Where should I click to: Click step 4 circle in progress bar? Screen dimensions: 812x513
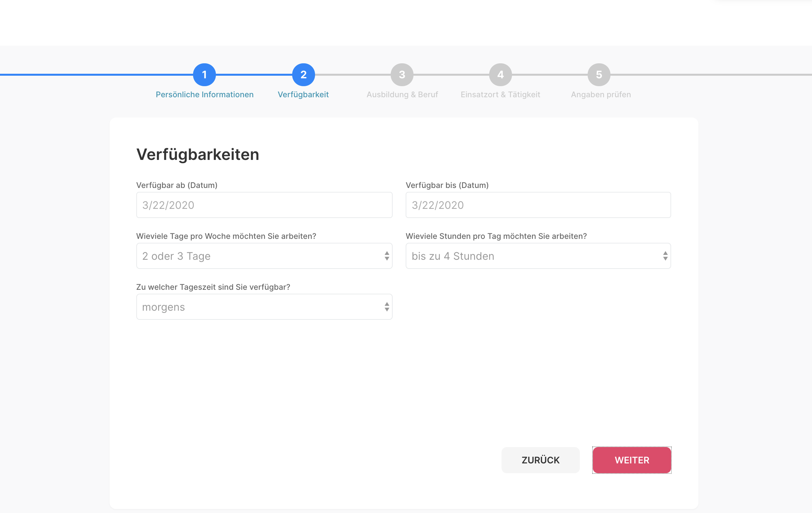point(501,75)
